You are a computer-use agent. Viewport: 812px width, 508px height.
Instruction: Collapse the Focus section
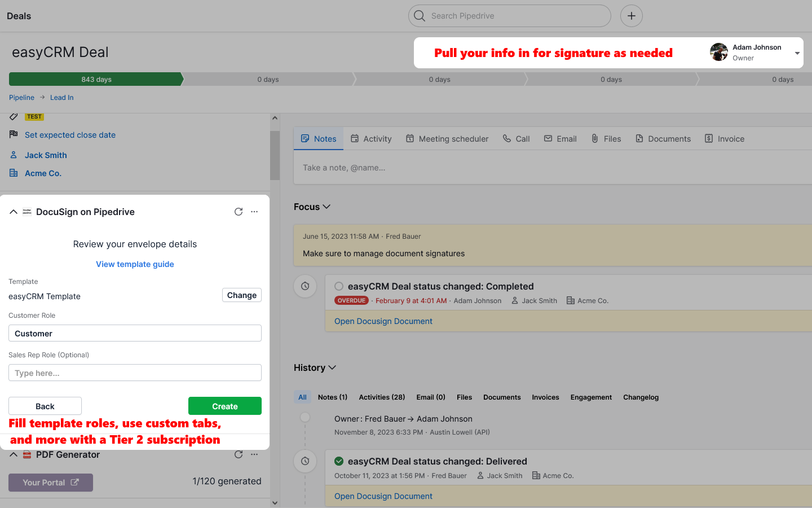click(327, 207)
